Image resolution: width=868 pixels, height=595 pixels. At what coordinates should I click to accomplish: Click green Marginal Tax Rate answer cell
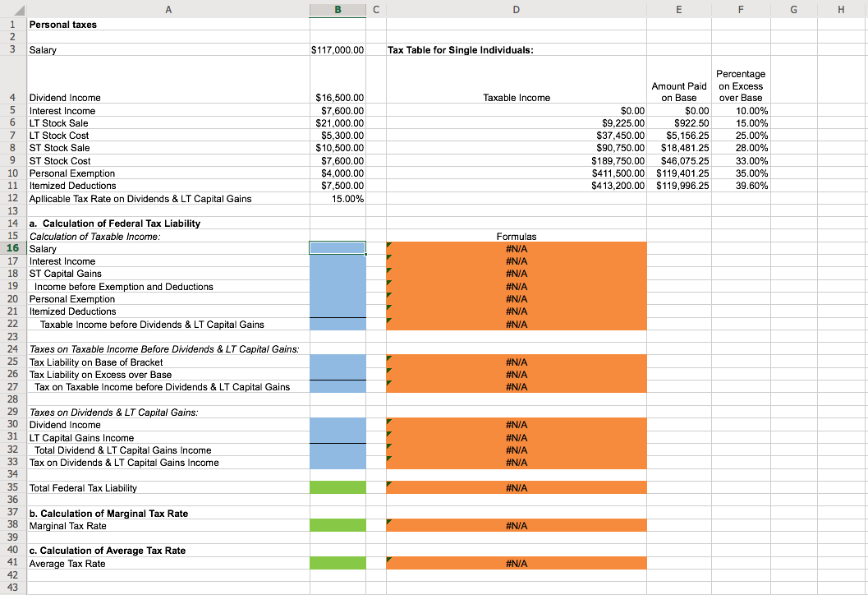pyautogui.click(x=338, y=525)
